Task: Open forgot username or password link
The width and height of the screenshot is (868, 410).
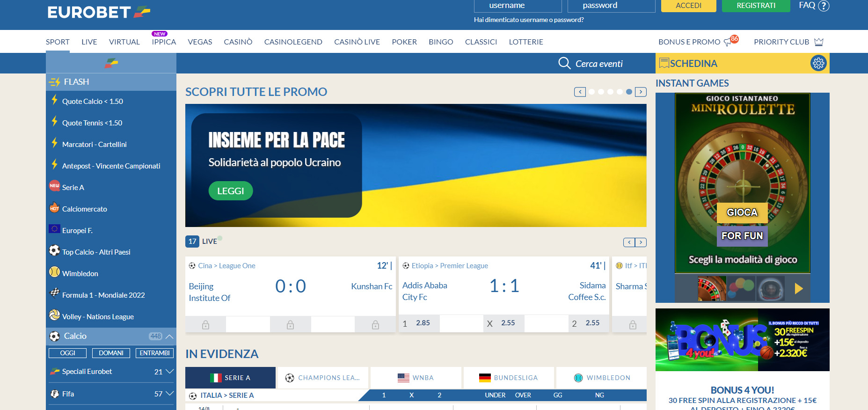Action: pyautogui.click(x=529, y=20)
